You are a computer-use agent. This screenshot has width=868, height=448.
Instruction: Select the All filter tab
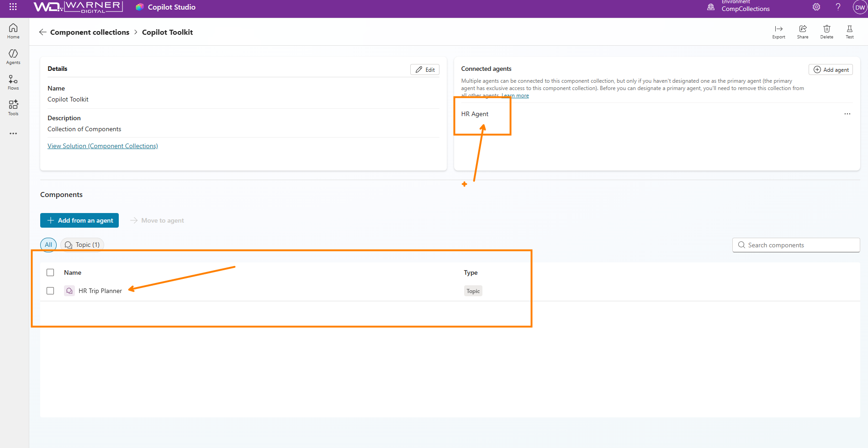(48, 245)
